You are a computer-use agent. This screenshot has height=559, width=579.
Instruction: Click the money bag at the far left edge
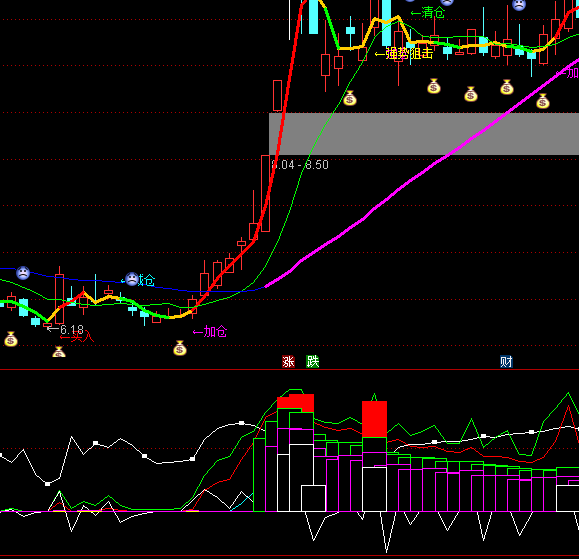click(x=11, y=339)
